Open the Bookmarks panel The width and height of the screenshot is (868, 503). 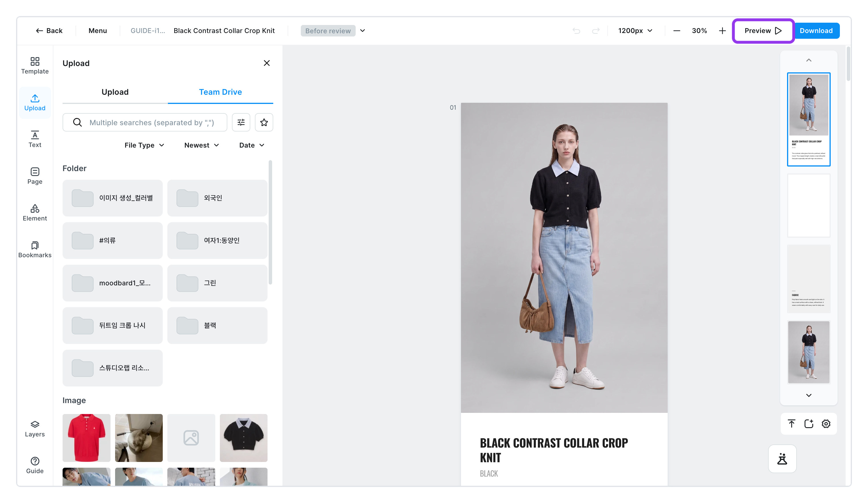coord(35,249)
